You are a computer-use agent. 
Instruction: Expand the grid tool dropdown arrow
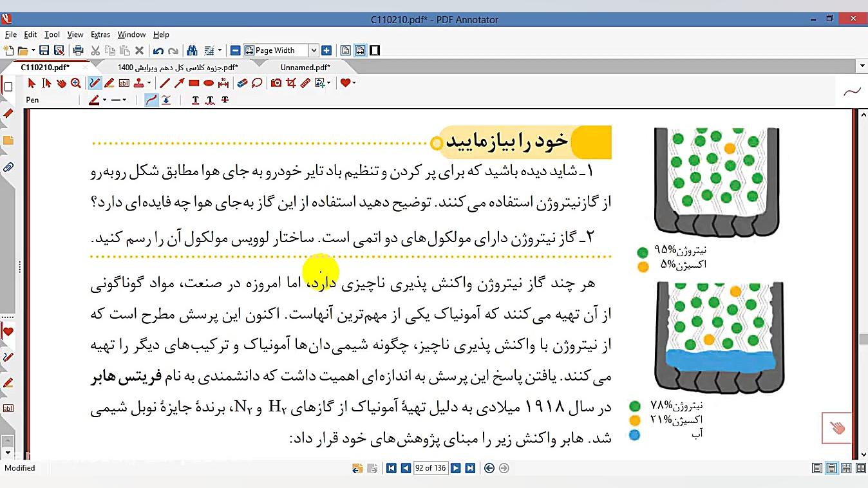tap(220, 51)
